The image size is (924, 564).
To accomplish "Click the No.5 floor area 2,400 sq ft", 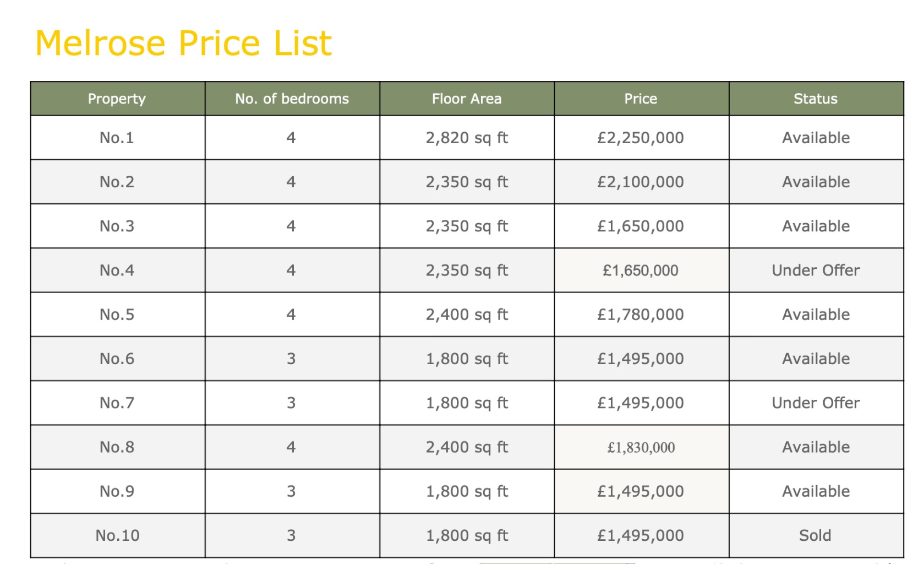I will (x=467, y=314).
